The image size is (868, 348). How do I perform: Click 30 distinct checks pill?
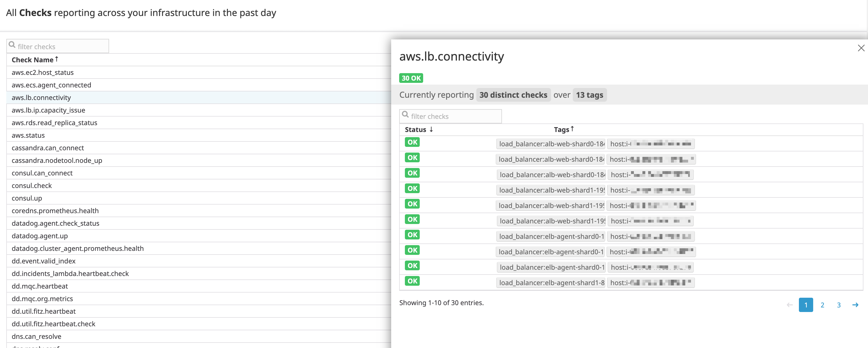point(513,95)
